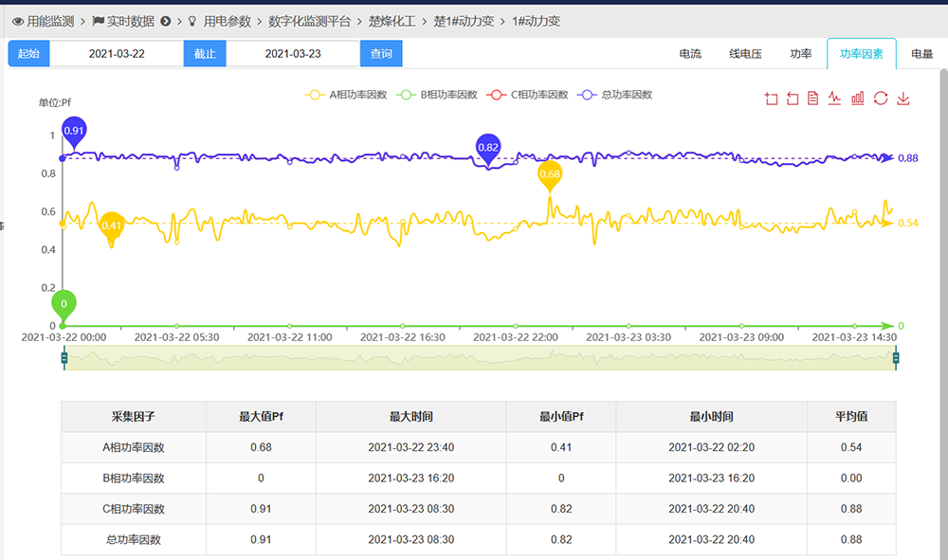Click the left handle of the zoom slider
The width and height of the screenshot is (948, 560).
(x=64, y=358)
